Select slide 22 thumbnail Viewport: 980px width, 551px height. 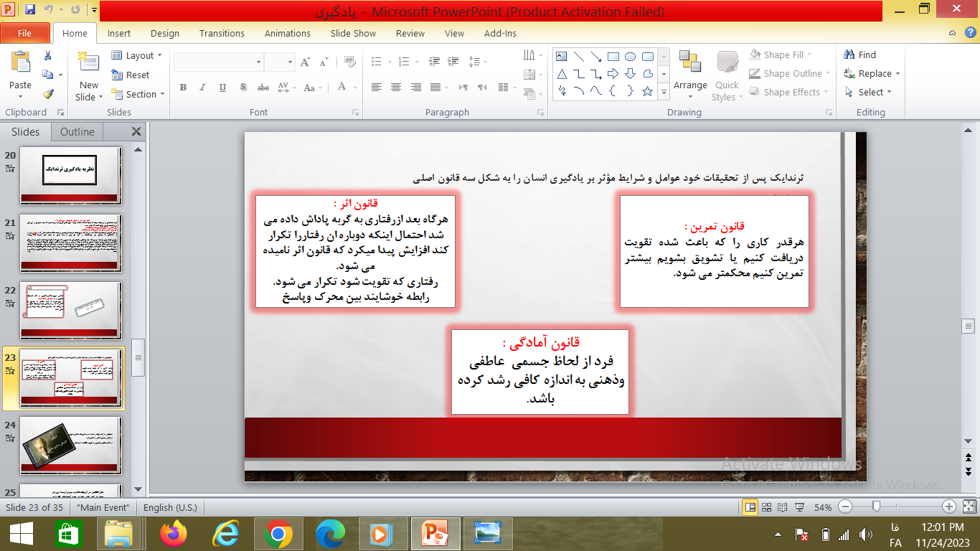coord(70,311)
